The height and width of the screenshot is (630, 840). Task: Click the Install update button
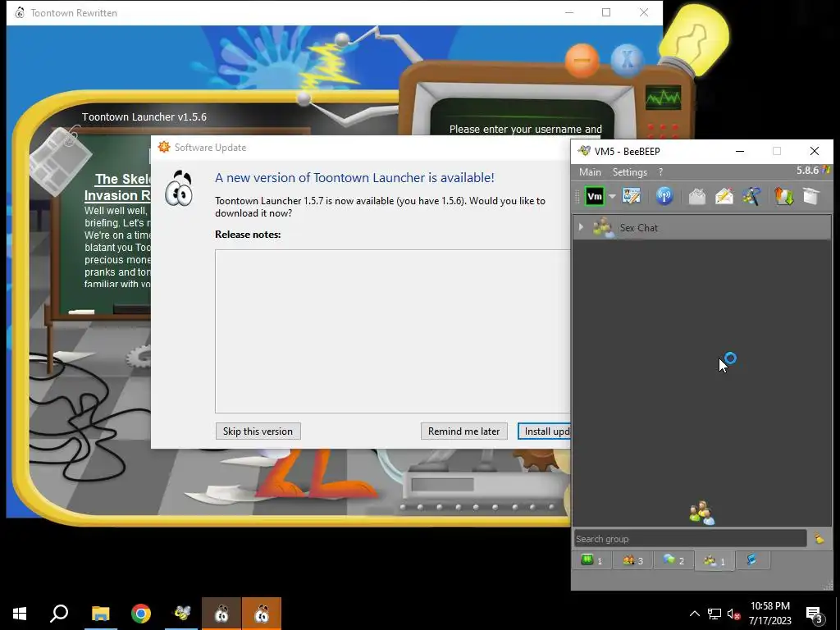tap(545, 431)
